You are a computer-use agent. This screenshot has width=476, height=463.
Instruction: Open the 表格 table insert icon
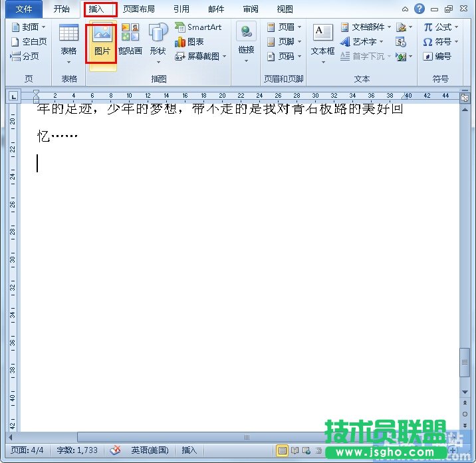point(68,33)
